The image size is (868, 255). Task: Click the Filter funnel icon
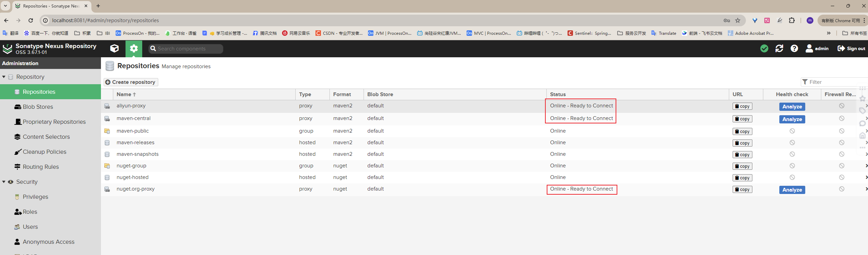pos(805,82)
